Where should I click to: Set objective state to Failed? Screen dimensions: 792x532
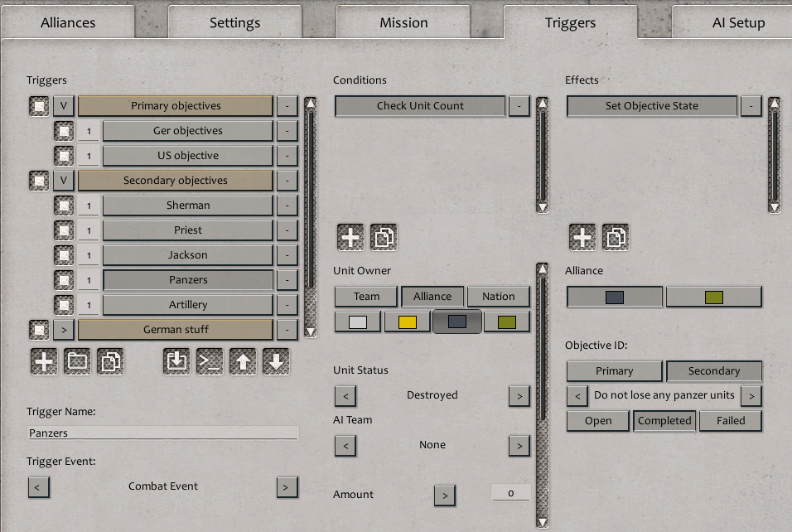point(730,421)
